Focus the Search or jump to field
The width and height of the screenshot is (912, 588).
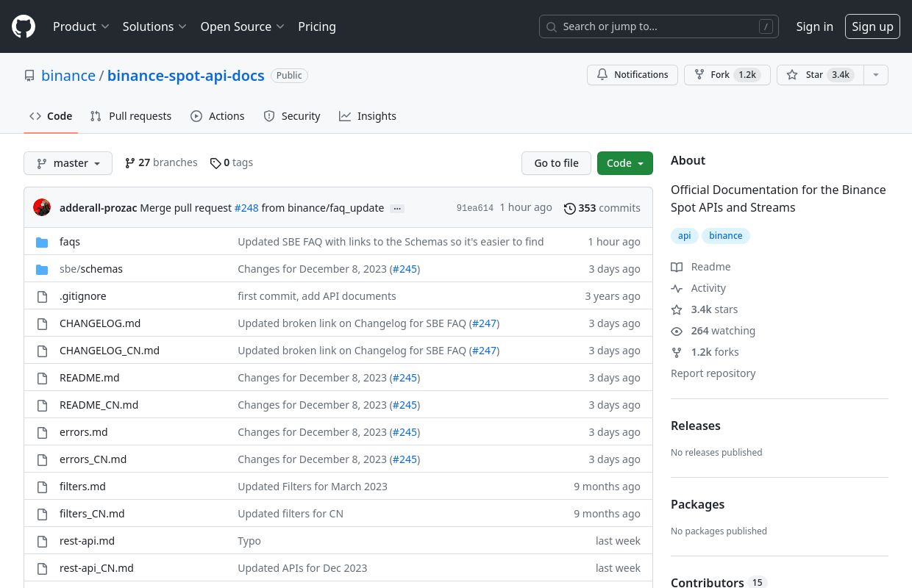click(659, 26)
